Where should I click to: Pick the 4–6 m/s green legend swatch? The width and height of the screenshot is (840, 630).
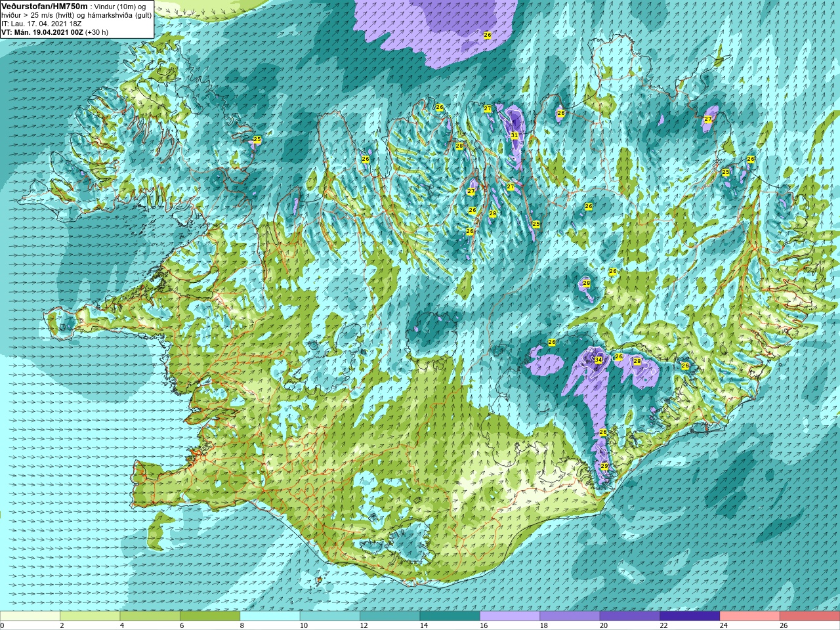(x=150, y=616)
